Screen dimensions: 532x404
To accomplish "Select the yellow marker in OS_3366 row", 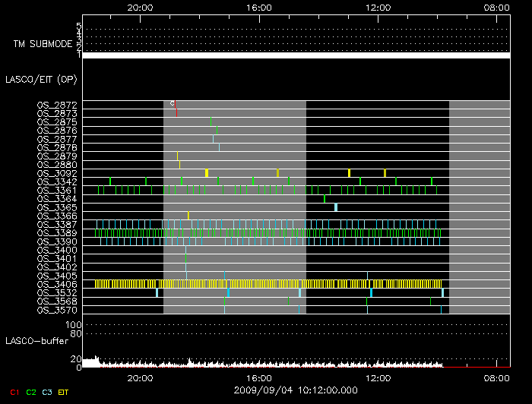I will (188, 216).
